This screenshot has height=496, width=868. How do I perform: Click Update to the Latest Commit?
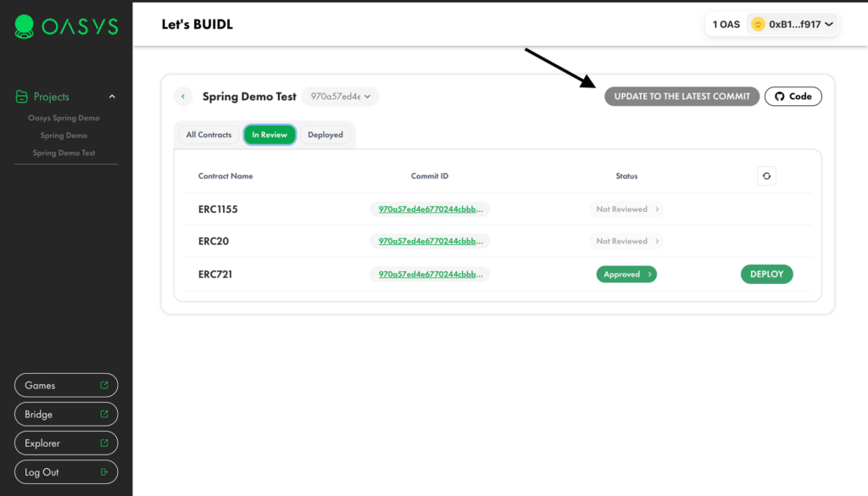coord(682,97)
